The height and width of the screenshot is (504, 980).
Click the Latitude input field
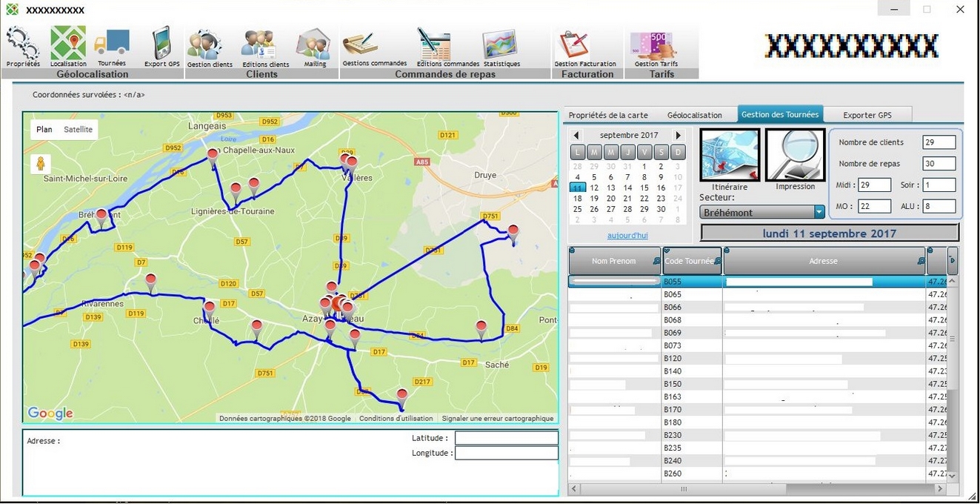[x=506, y=438]
